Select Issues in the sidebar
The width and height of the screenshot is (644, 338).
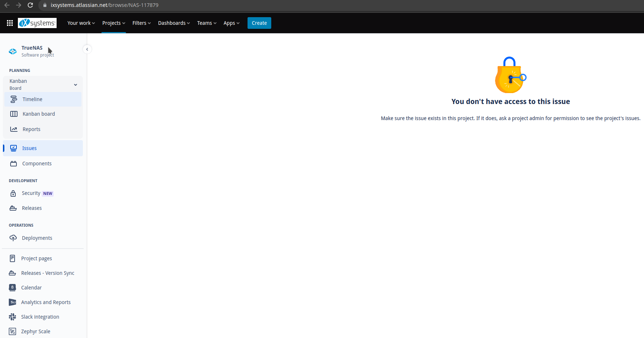[x=43, y=148]
